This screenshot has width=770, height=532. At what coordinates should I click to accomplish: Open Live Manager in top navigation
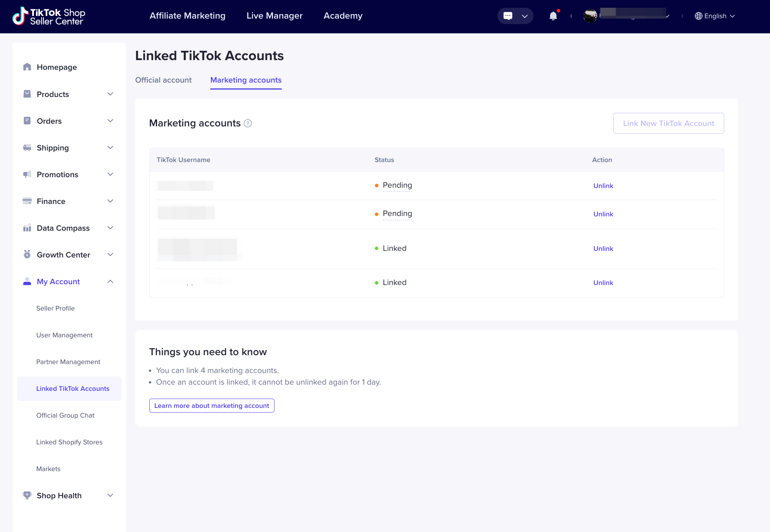click(x=275, y=16)
